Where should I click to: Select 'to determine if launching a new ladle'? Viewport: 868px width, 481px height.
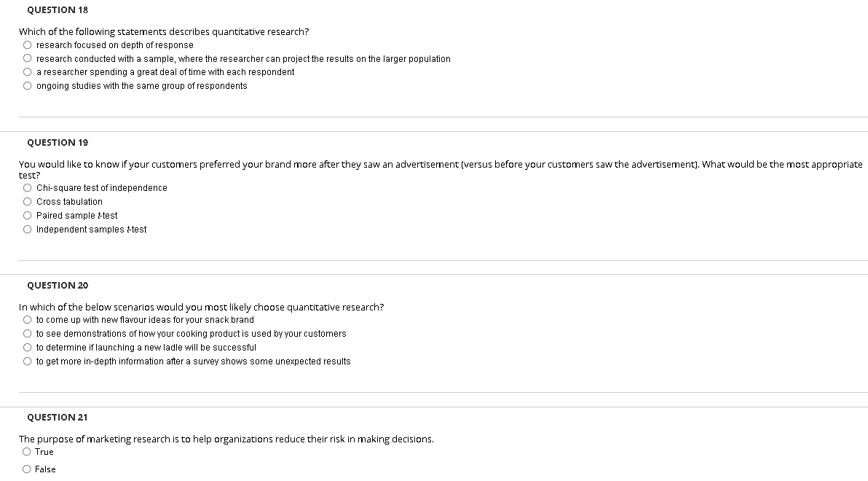coord(27,347)
